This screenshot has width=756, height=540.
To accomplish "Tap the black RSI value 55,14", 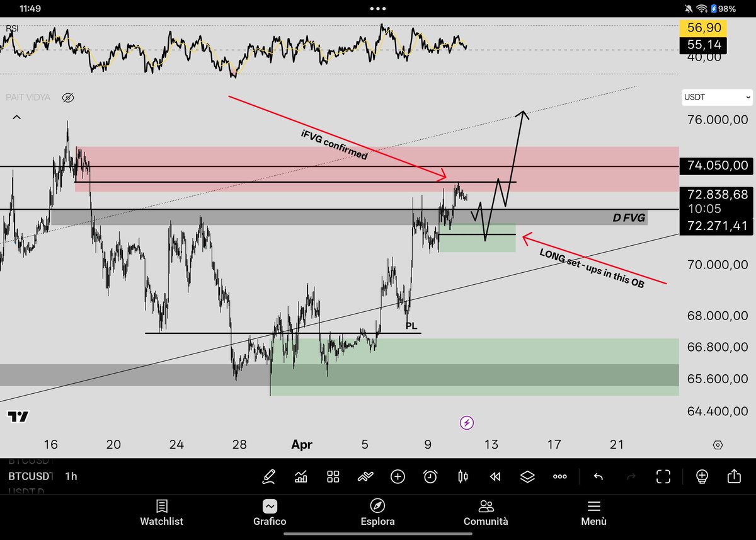I will tap(704, 45).
